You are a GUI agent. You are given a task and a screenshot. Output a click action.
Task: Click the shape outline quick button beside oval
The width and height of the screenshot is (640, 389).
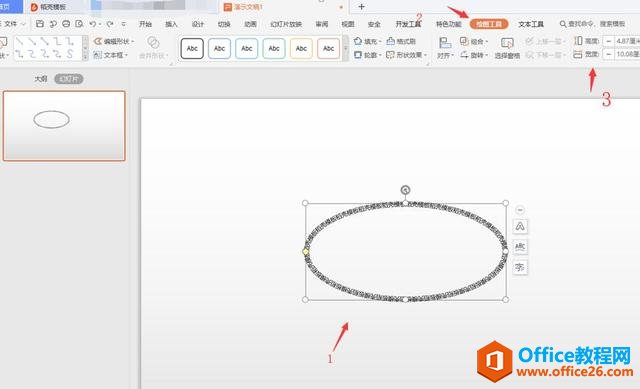520,226
